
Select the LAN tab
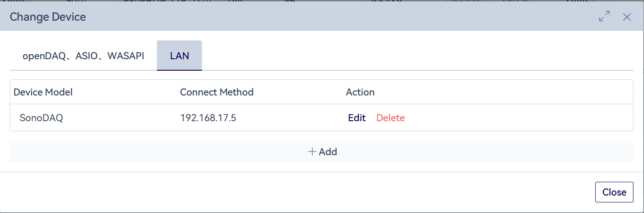click(x=179, y=56)
